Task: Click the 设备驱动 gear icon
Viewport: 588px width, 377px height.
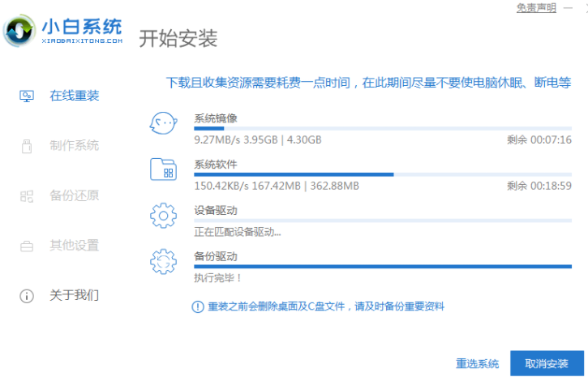Action: (x=163, y=216)
